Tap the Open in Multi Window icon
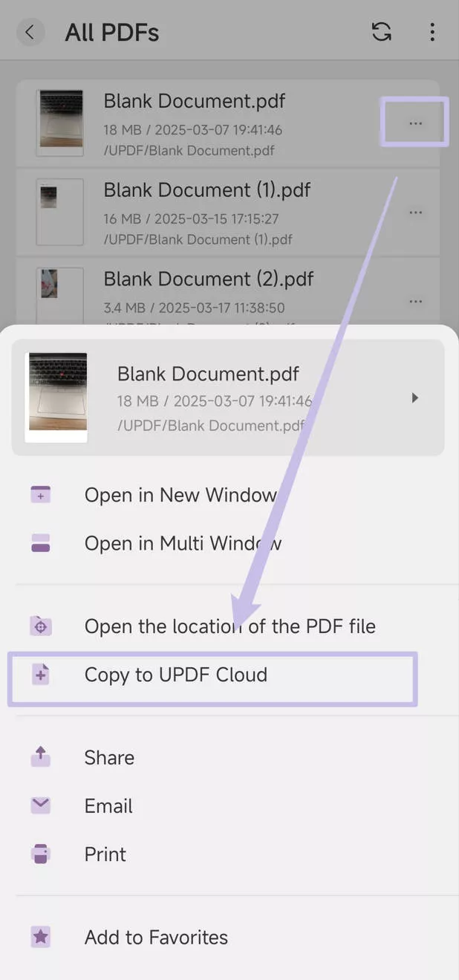459x980 pixels. pyautogui.click(x=41, y=543)
